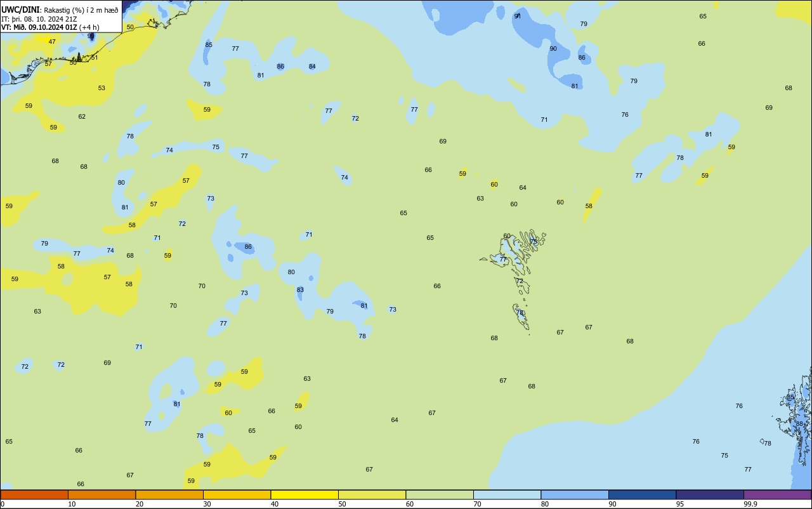Click the map humidity value '91'
Viewport: 812px width, 509px height.
click(x=518, y=17)
